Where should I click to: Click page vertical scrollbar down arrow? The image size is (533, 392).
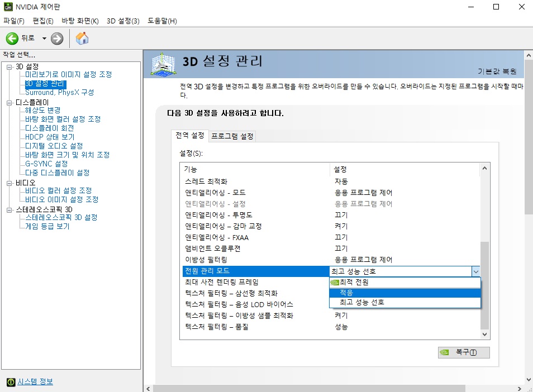click(529, 380)
